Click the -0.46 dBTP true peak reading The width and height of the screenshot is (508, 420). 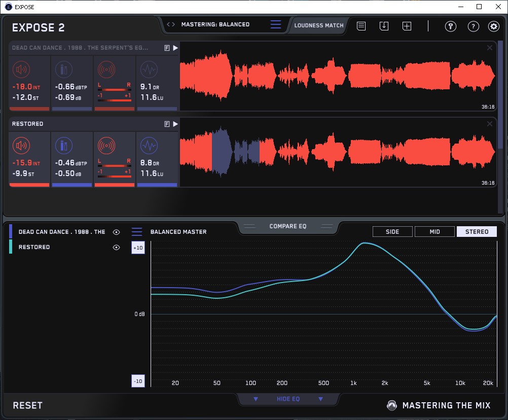pos(71,163)
